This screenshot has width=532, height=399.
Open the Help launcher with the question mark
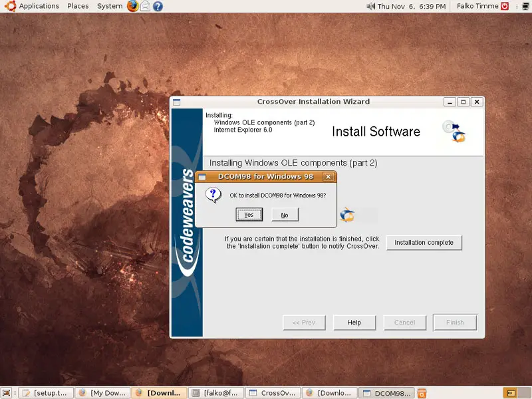point(158,6)
